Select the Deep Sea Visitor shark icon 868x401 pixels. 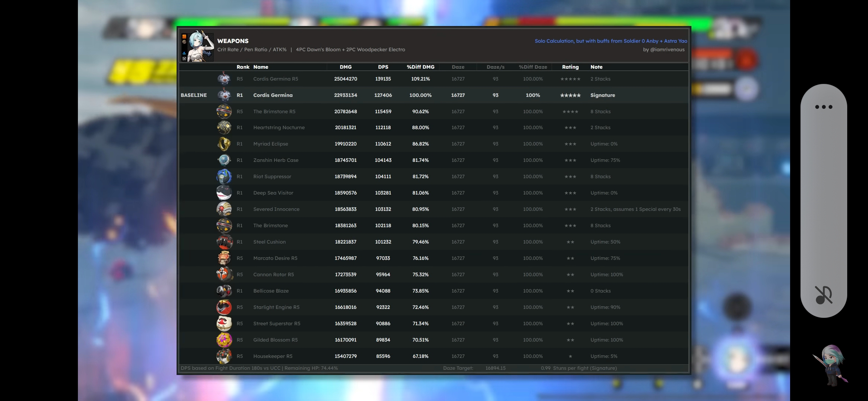[224, 193]
